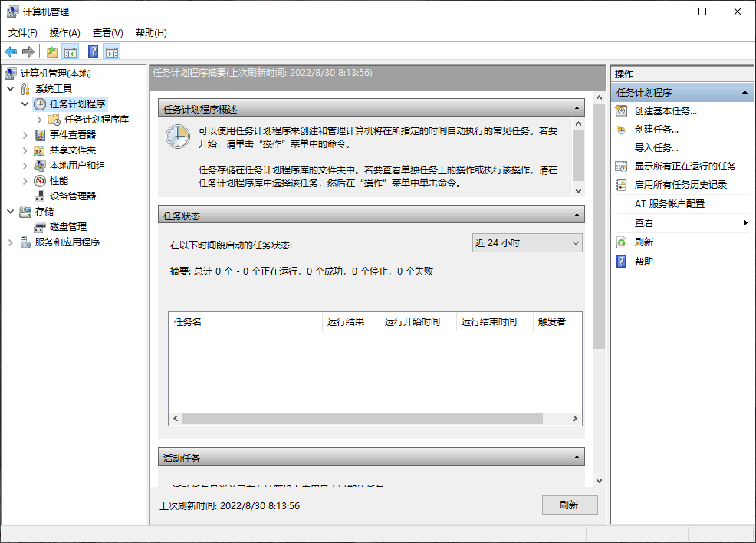Click the clock icon beside 任务计划程序 in tree

tap(40, 104)
